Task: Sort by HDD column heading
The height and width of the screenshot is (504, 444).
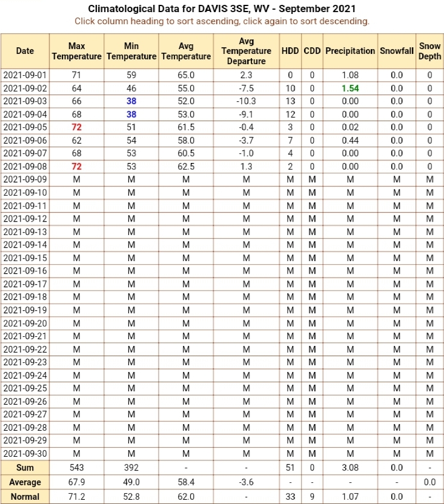Action: [290, 51]
